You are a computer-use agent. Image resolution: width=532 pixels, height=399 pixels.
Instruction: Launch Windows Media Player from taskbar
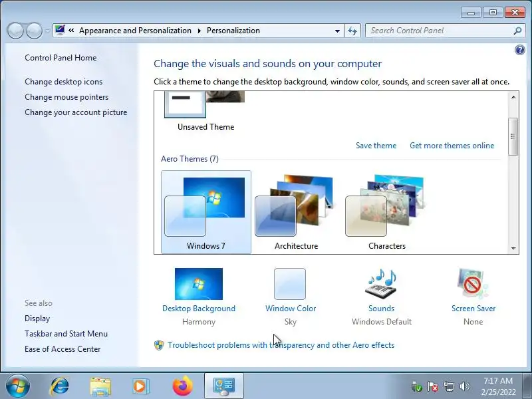coord(140,386)
